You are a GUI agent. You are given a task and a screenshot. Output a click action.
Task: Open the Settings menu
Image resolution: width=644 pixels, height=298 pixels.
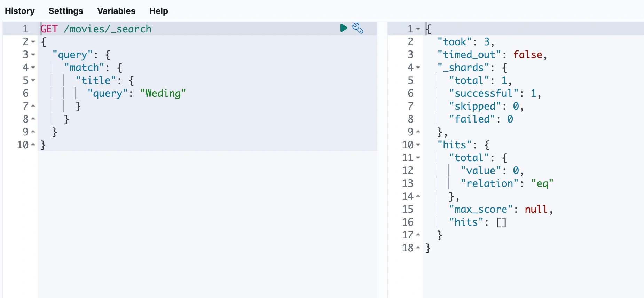click(66, 11)
